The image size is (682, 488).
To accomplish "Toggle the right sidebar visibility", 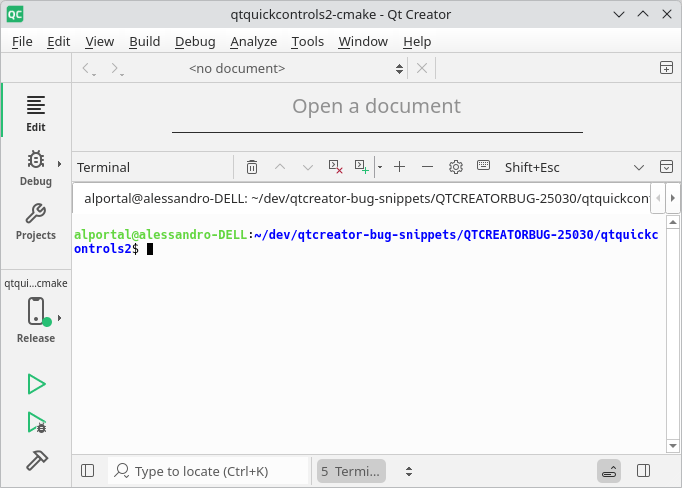I will point(643,471).
